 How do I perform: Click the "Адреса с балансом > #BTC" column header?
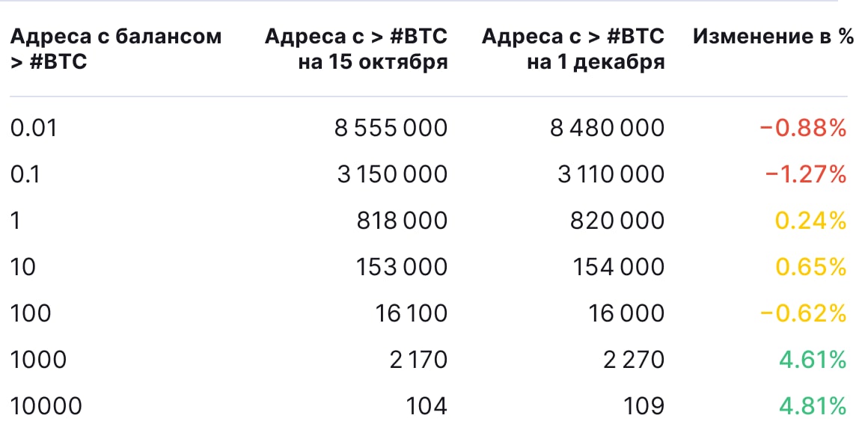pos(116,49)
